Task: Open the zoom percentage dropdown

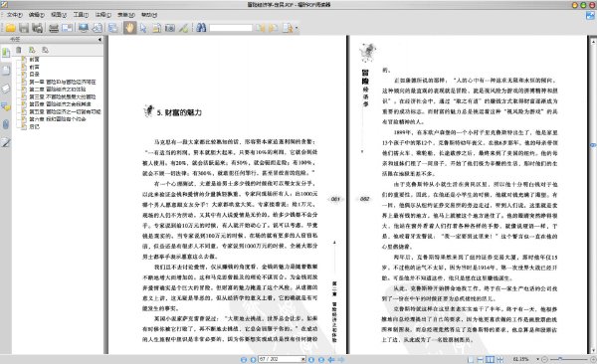Action: tap(537, 359)
